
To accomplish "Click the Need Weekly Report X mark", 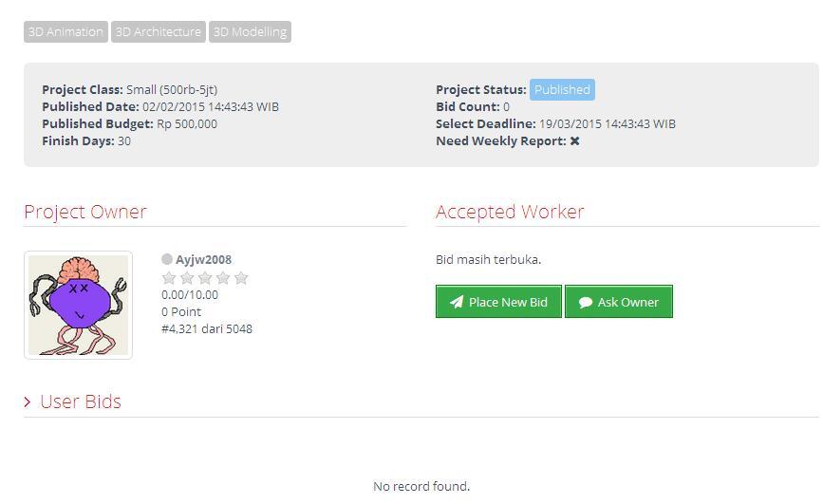I will point(574,141).
